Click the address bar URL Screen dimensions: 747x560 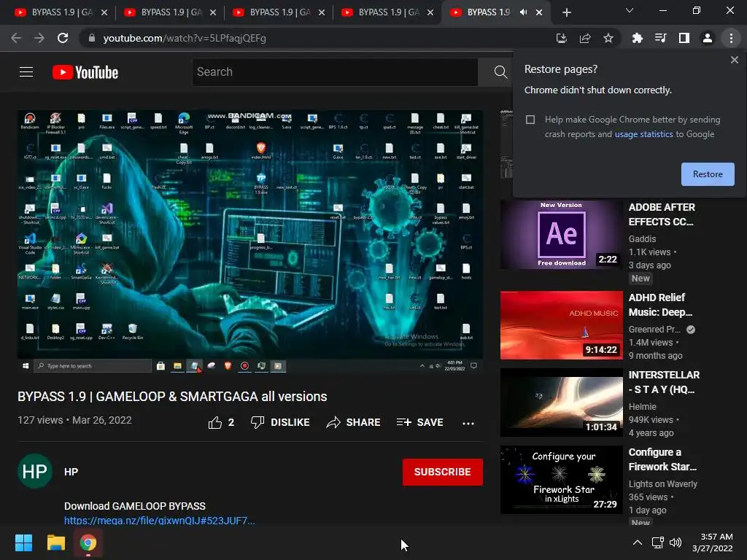click(185, 38)
